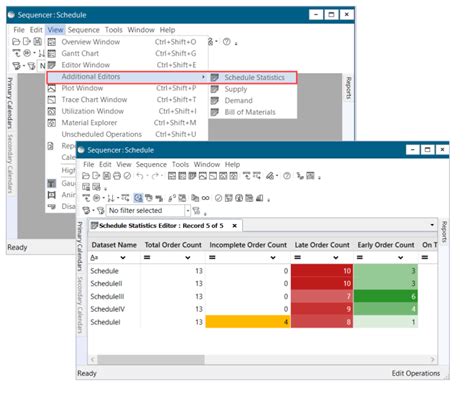Open Incomplete Order Count filter chevron

[273, 257]
